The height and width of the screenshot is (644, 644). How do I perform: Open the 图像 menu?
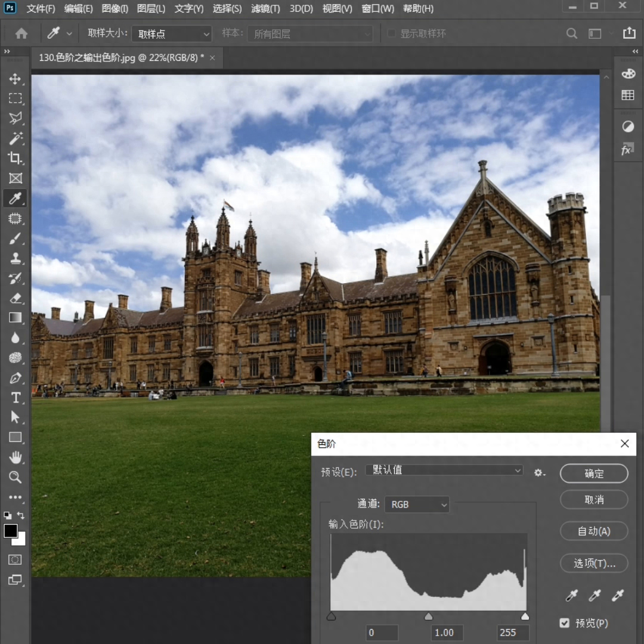click(115, 9)
